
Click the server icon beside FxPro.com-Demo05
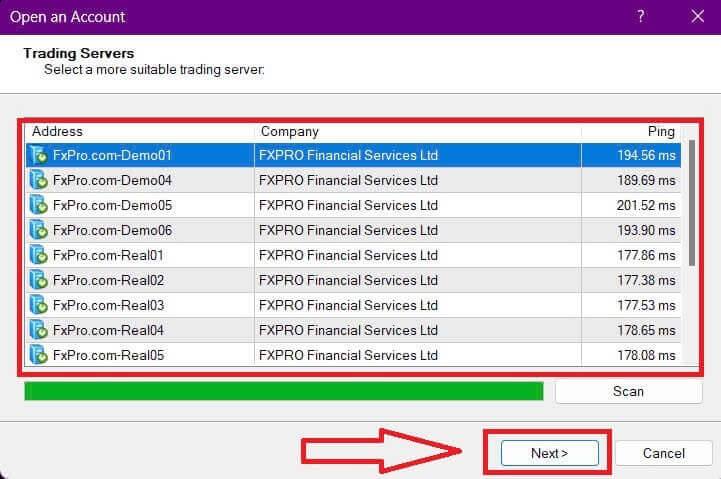click(x=39, y=205)
